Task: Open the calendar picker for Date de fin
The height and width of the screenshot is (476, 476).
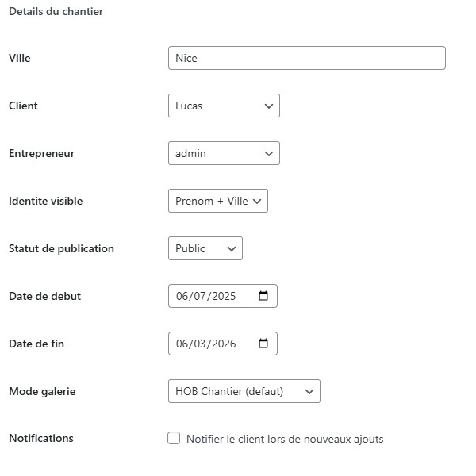Action: tap(263, 344)
